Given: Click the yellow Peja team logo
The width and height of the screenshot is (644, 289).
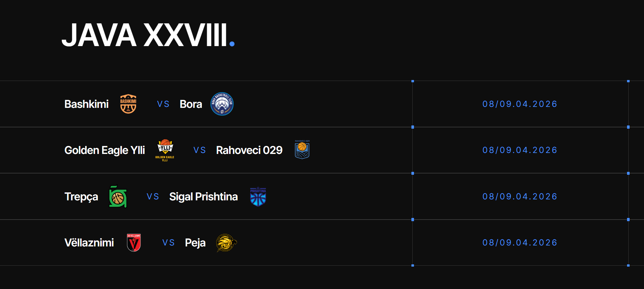Looking at the screenshot, I should coord(226,243).
